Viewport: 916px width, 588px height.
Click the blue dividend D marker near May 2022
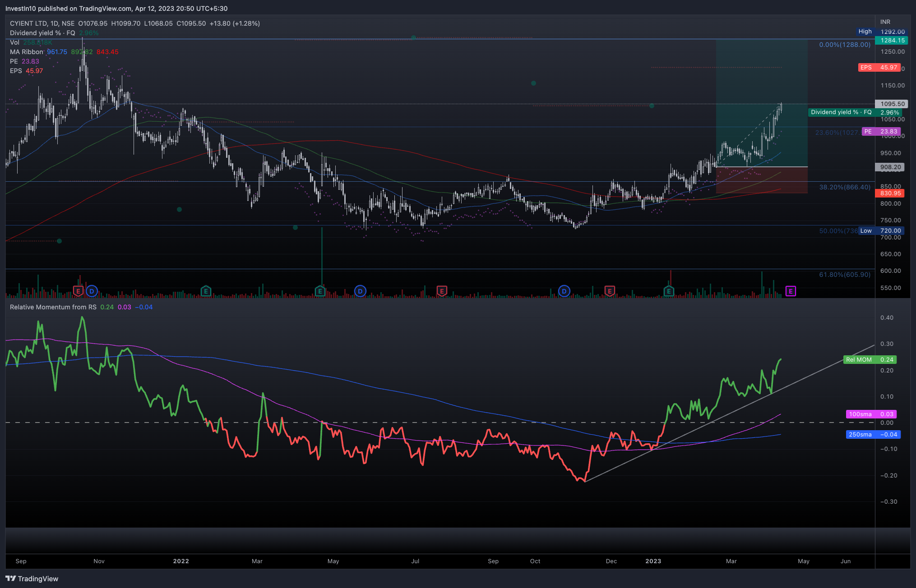pyautogui.click(x=360, y=291)
